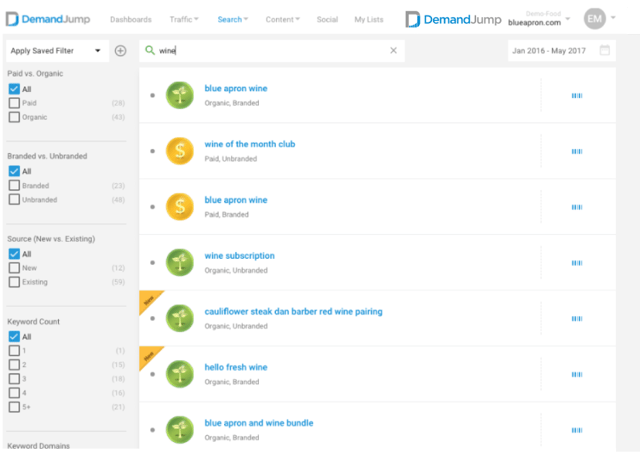Expand the Search menu dropdown
Image resolution: width=640 pixels, height=452 pixels.
[233, 19]
